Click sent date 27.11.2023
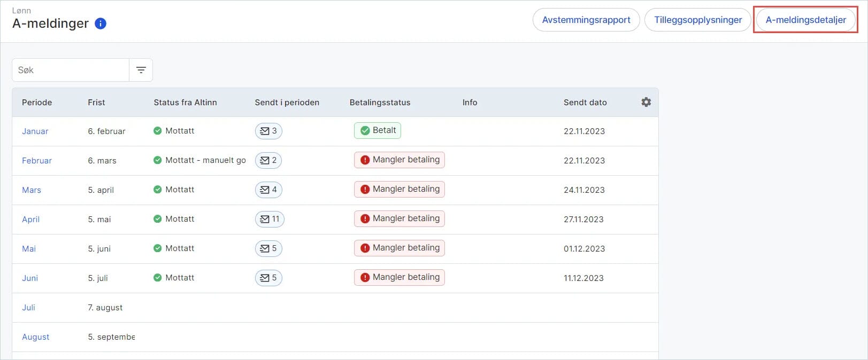 (583, 220)
